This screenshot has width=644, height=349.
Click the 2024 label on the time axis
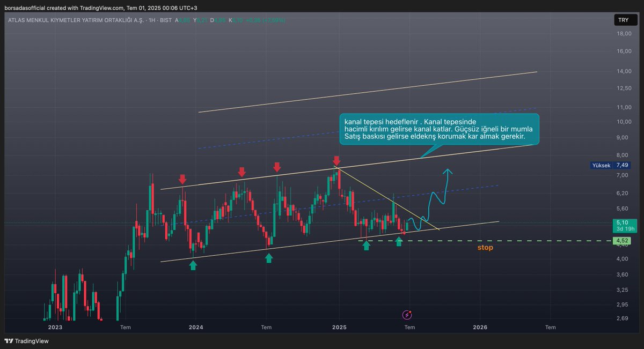(x=196, y=327)
